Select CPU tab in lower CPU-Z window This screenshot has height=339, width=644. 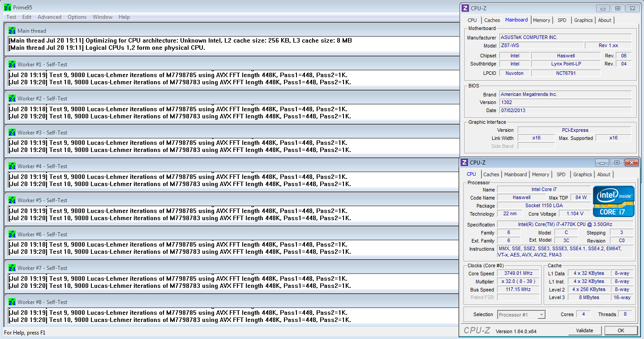pyautogui.click(x=472, y=174)
